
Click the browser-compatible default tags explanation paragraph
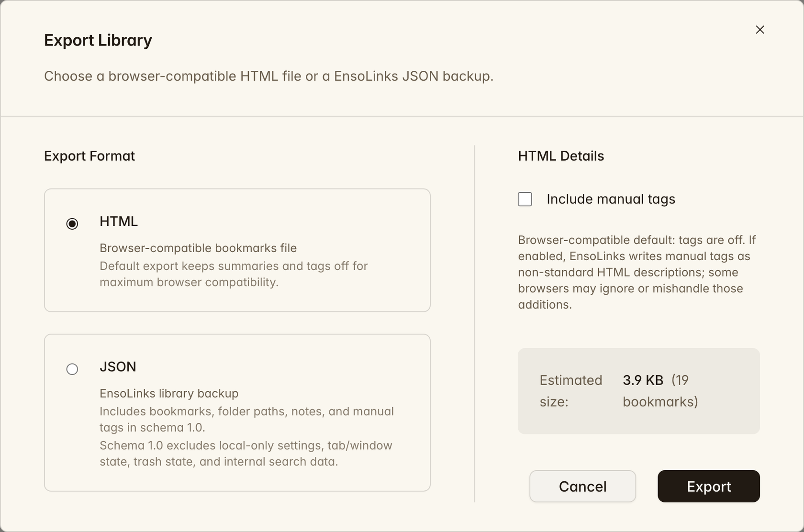tap(637, 272)
